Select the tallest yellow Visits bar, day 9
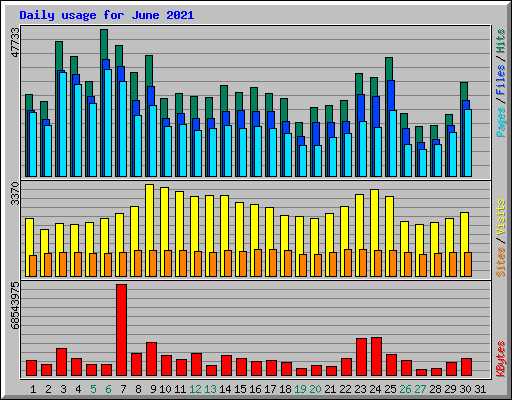This screenshot has width=512, height=400. [x=148, y=230]
